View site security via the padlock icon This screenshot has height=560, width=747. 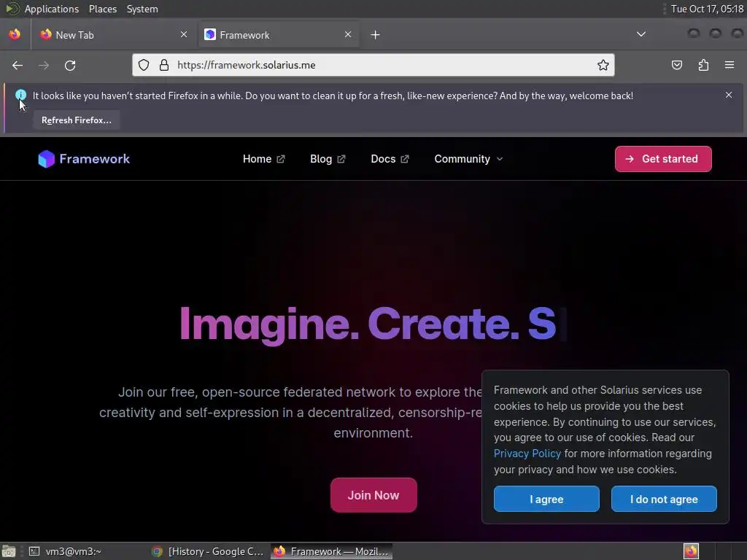click(164, 65)
